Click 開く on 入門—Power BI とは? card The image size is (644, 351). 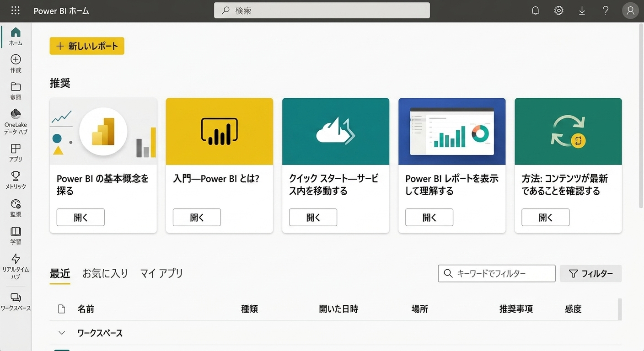pos(197,218)
